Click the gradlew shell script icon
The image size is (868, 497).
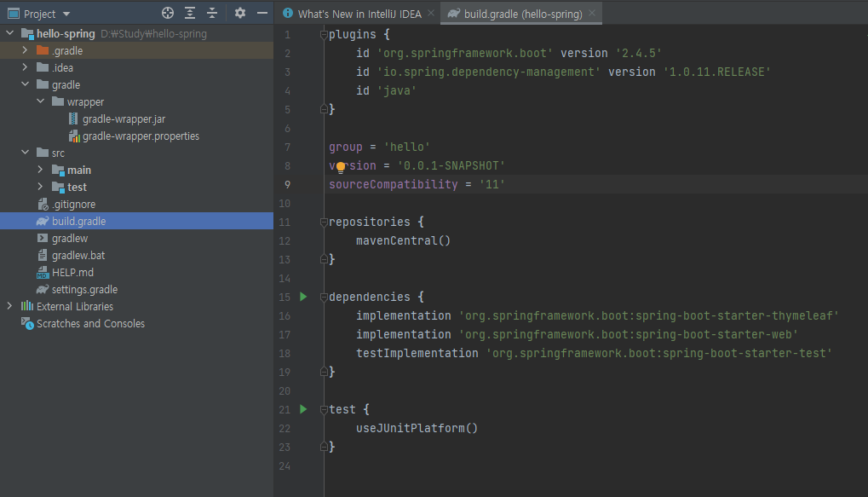(x=42, y=238)
